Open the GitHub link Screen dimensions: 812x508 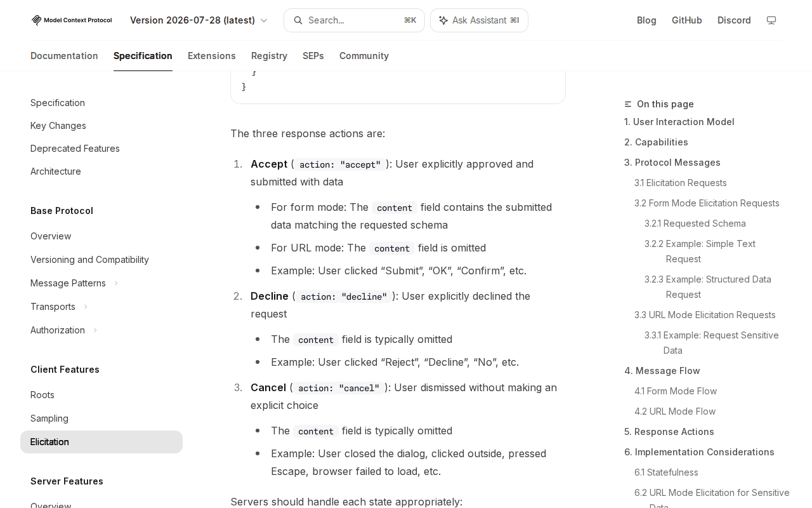click(x=687, y=20)
